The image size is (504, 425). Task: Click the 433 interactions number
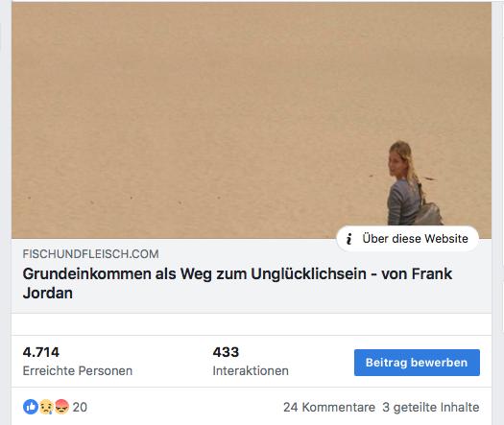point(226,352)
